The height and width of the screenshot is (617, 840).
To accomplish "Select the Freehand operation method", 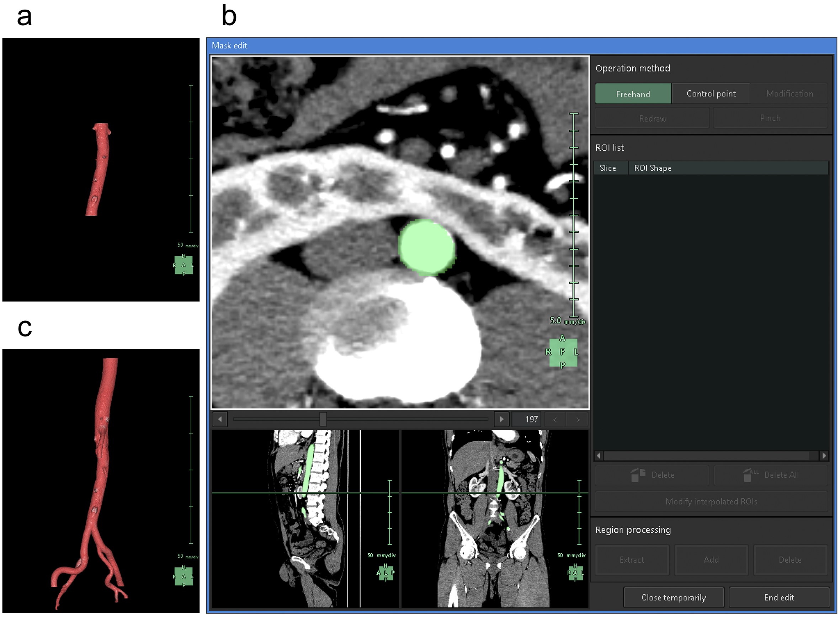I will pyautogui.click(x=633, y=94).
